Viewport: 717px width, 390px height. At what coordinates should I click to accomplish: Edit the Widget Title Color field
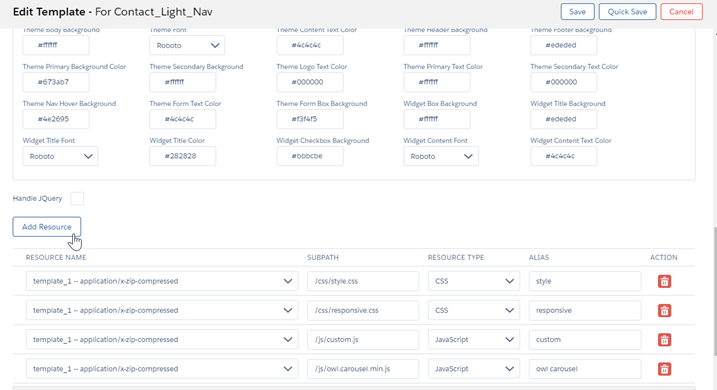tap(182, 156)
